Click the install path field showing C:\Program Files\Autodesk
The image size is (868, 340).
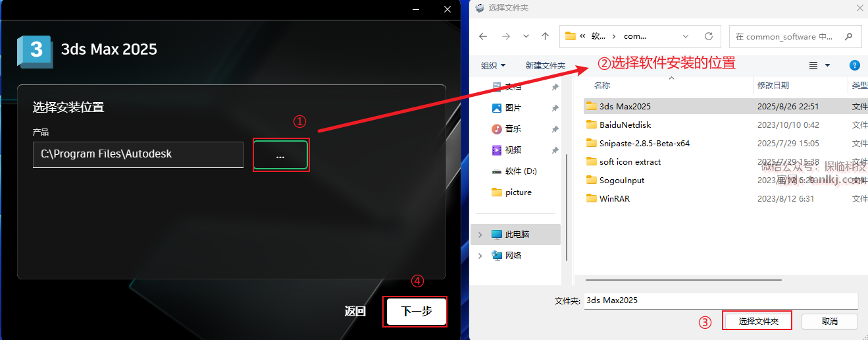[138, 154]
